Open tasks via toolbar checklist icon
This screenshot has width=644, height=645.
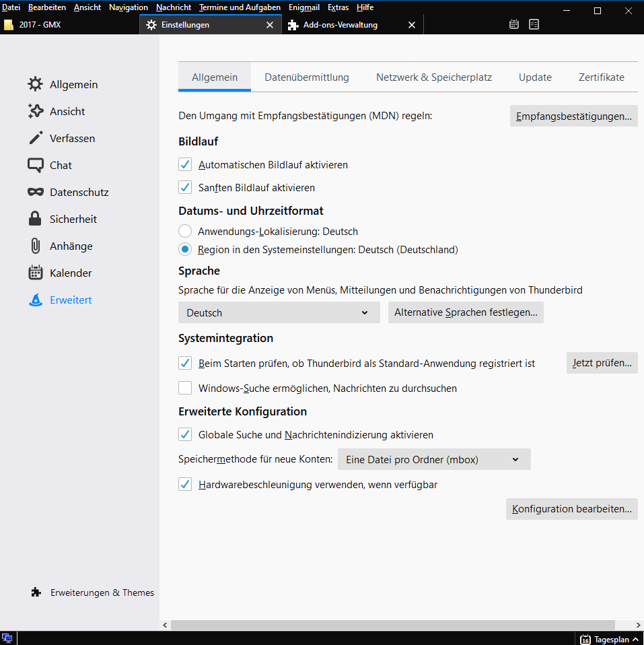[x=534, y=24]
